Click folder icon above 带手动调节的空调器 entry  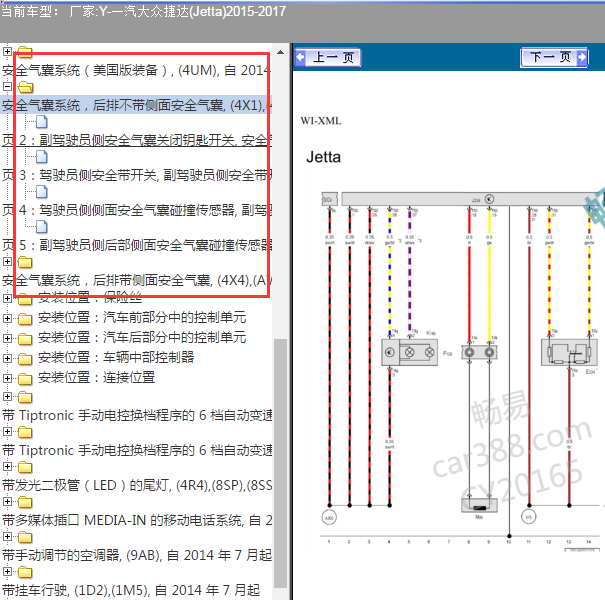point(25,537)
